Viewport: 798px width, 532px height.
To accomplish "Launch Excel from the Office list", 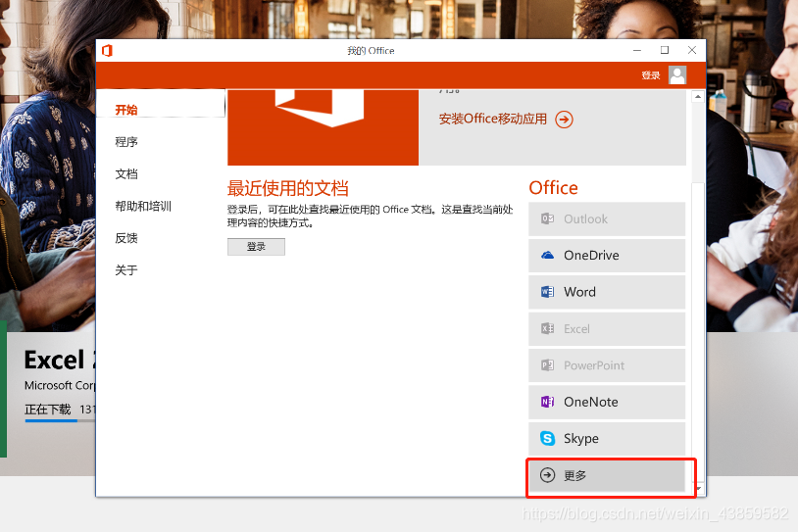I will pos(607,328).
